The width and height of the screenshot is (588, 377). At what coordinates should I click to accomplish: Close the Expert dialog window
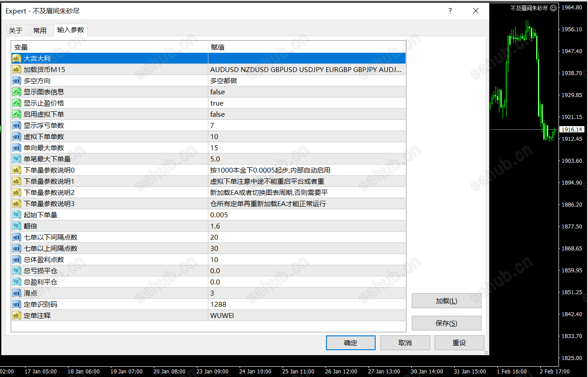click(x=476, y=11)
